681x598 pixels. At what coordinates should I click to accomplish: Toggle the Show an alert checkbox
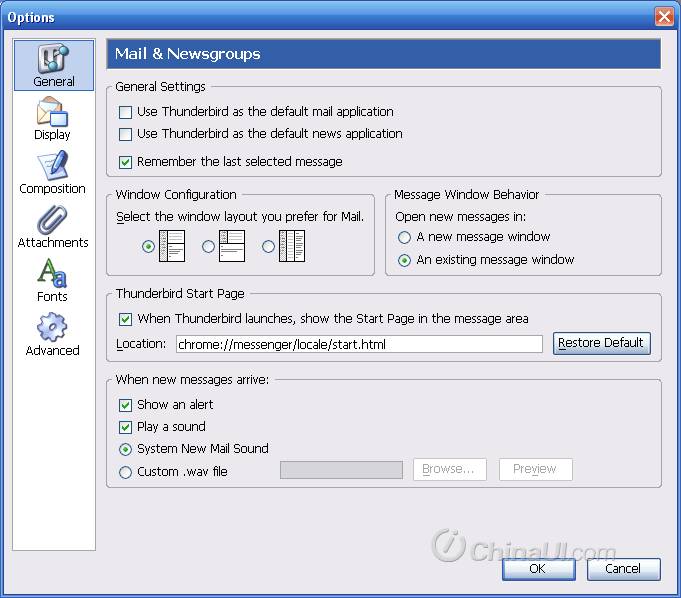pos(126,405)
